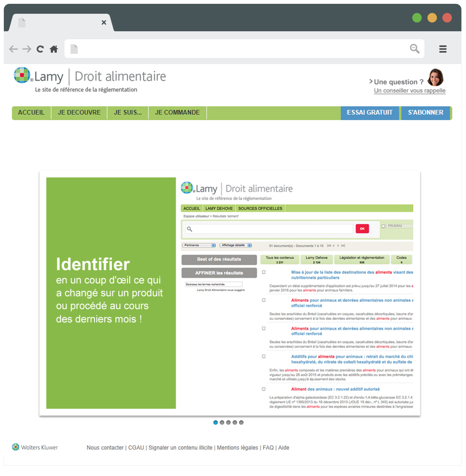
Task: Reload the page with the refresh icon
Action: pos(40,49)
